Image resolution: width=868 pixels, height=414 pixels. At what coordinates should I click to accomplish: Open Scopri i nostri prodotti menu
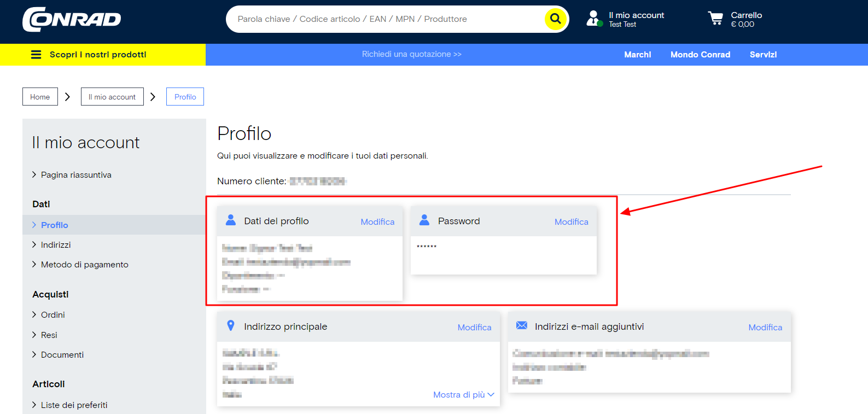[x=98, y=55]
